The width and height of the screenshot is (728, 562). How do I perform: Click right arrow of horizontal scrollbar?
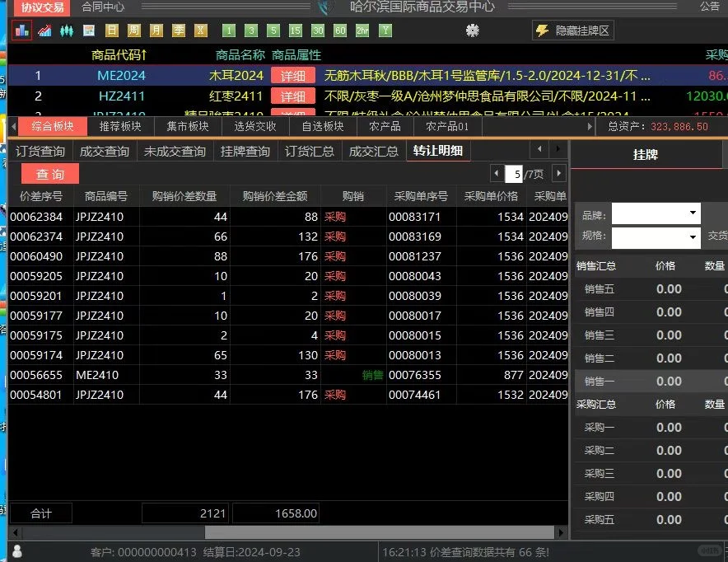click(562, 532)
